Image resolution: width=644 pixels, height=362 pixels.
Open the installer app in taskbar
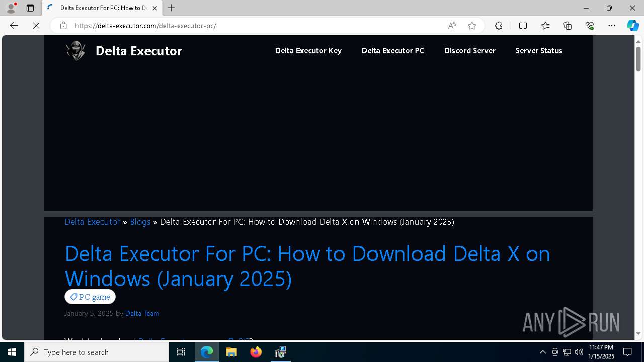(x=281, y=352)
